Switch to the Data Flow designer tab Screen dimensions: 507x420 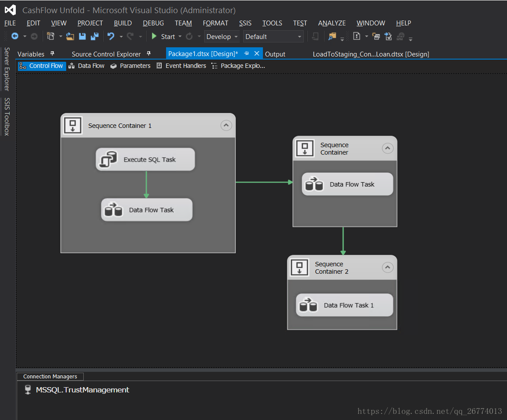[86, 66]
